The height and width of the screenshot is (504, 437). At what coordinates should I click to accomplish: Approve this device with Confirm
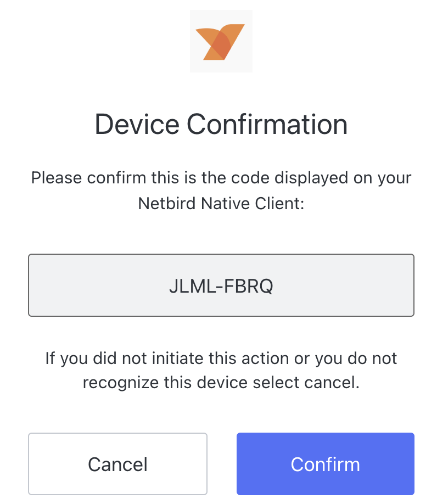click(x=325, y=464)
